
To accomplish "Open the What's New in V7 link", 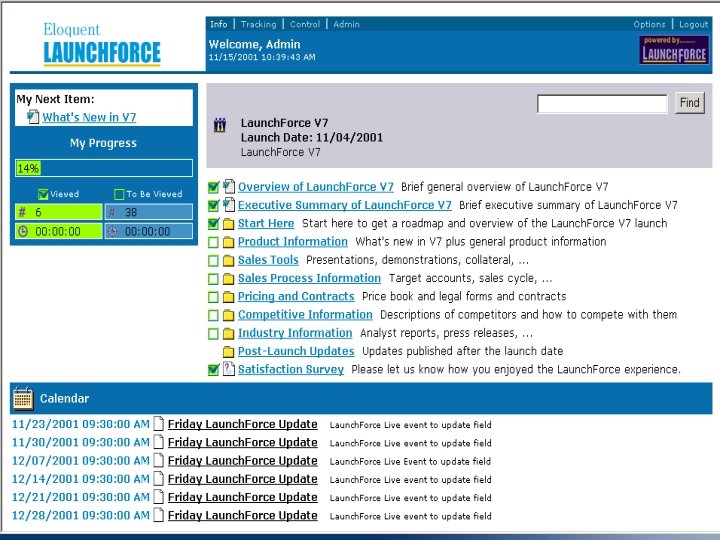I will 89,117.
